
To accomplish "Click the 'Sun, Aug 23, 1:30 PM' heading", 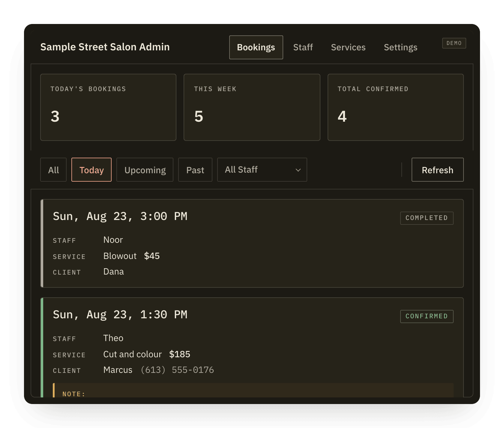I will pos(120,315).
